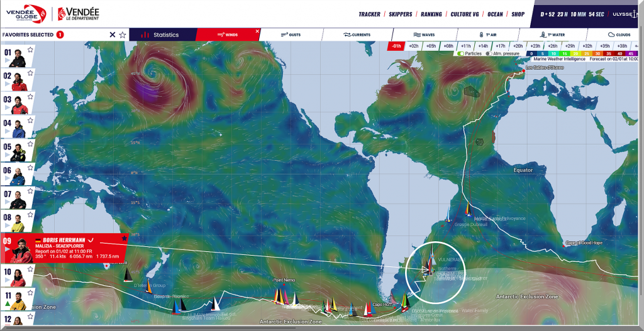
Task: Expand skipper 10's details card
Action: point(8,279)
